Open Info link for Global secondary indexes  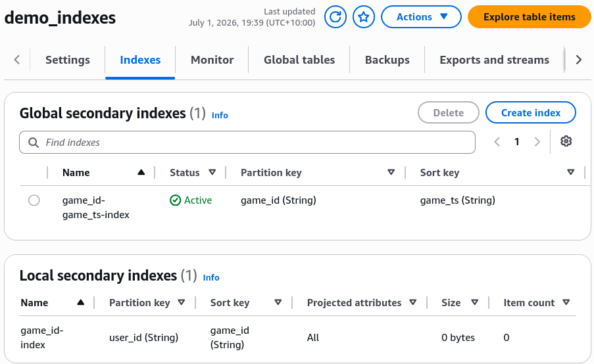coord(220,116)
